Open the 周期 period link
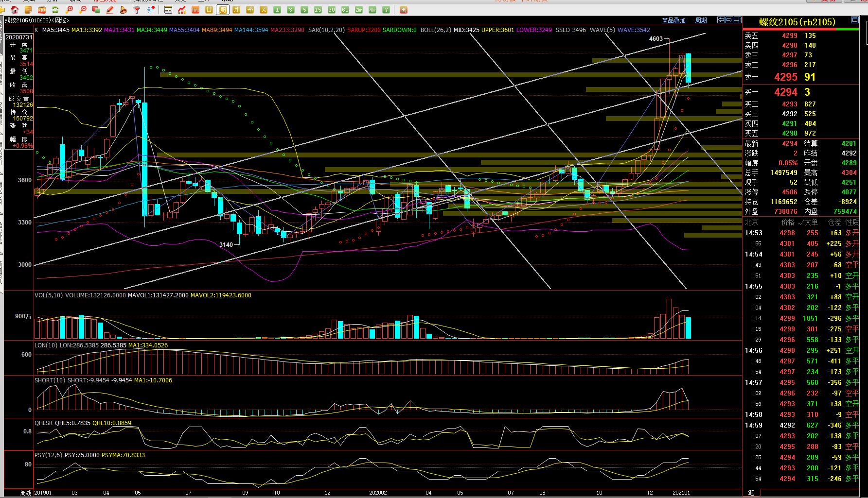Image resolution: width=868 pixels, height=498 pixels. (701, 20)
